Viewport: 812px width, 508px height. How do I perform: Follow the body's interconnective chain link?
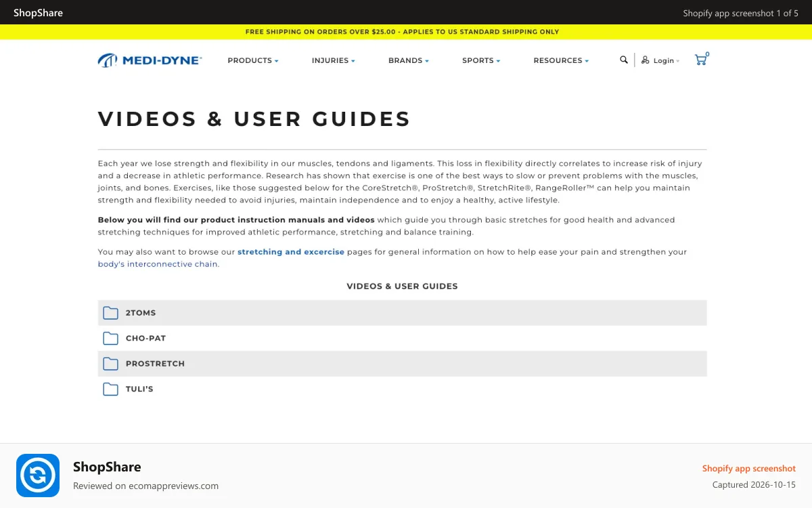coord(158,264)
